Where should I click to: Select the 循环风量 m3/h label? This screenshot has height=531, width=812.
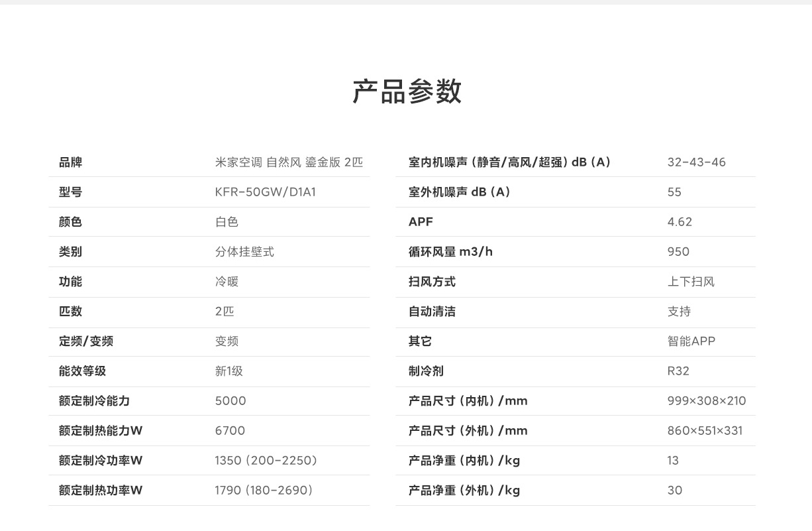coord(451,252)
